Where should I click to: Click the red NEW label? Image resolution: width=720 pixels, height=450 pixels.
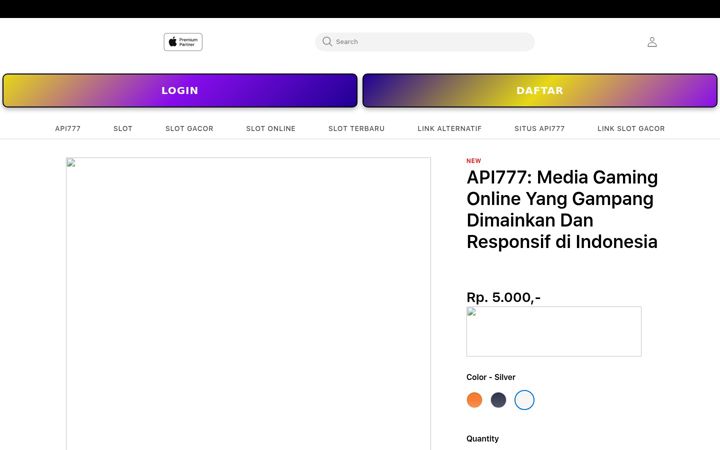(x=473, y=161)
